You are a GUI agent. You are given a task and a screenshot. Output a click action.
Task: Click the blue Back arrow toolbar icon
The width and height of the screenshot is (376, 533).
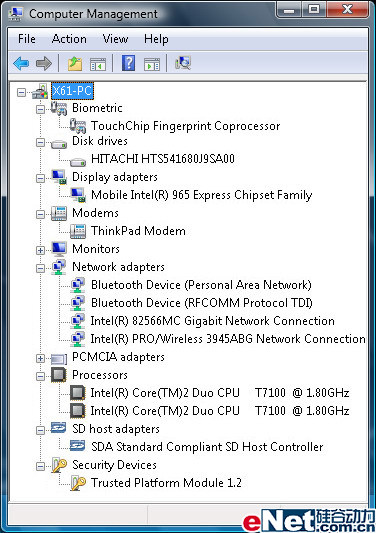[x=21, y=63]
